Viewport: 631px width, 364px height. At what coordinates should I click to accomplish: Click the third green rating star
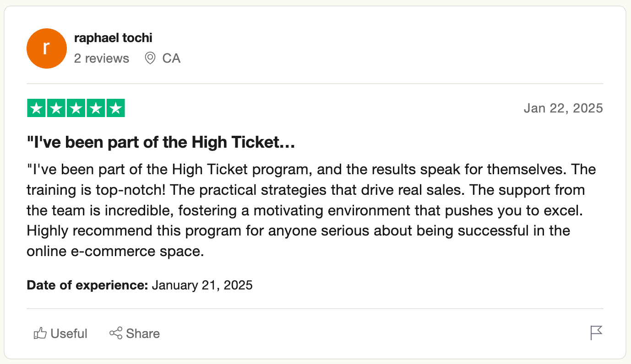click(76, 108)
